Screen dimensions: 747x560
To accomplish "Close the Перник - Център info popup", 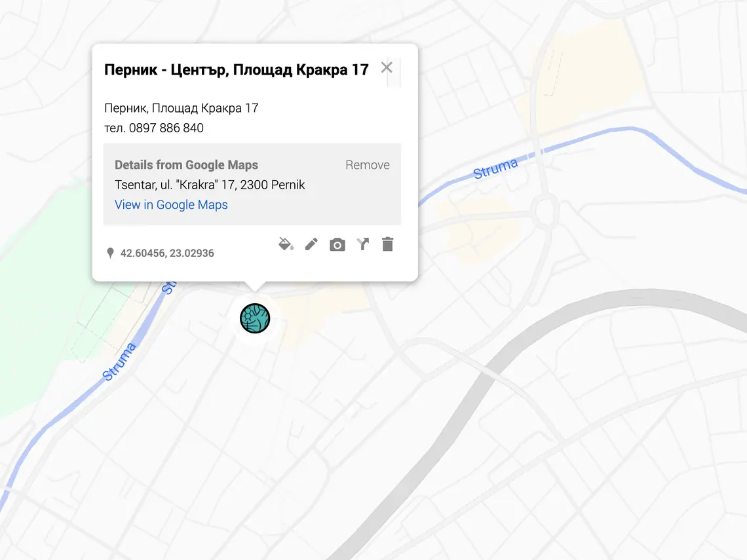I will (387, 67).
